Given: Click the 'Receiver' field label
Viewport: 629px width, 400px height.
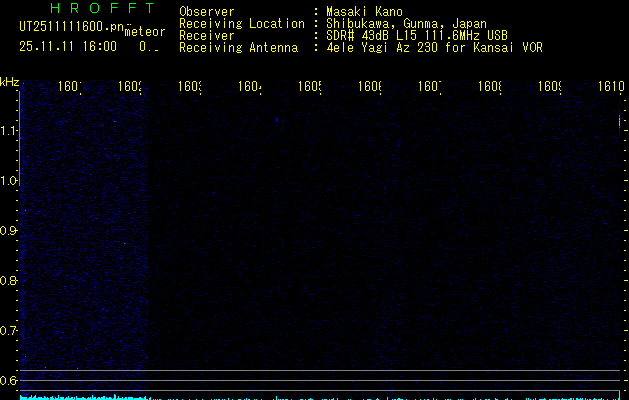Looking at the screenshot, I should click(207, 36).
